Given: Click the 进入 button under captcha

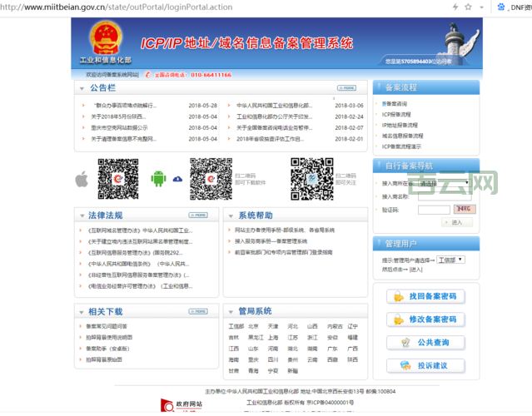Looking at the screenshot, I should 457,222.
